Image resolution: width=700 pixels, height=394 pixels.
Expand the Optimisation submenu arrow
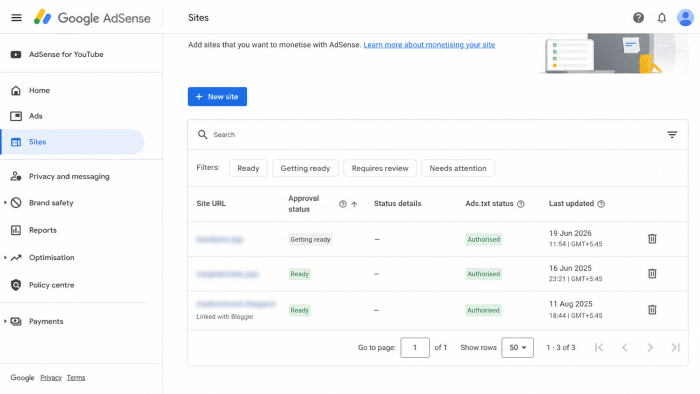click(x=5, y=257)
